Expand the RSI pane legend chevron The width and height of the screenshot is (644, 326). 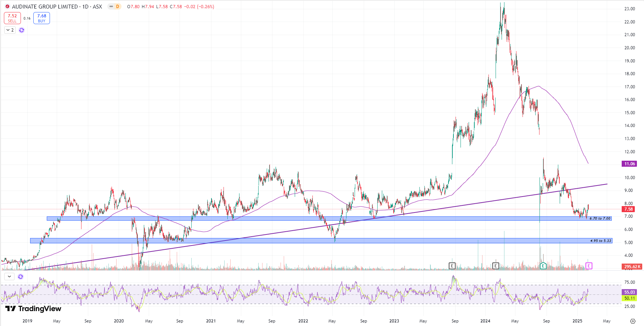click(x=9, y=277)
